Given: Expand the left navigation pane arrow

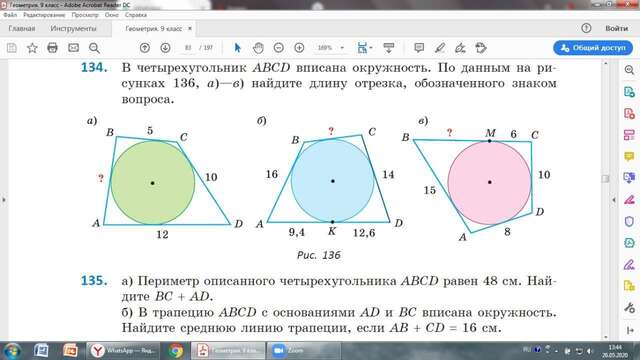Looking at the screenshot, I should [x=4, y=200].
